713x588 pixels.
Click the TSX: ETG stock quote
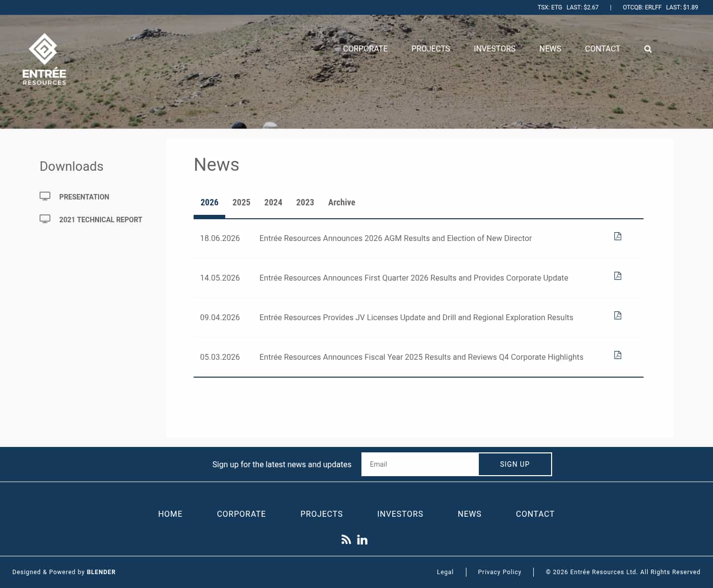point(568,7)
